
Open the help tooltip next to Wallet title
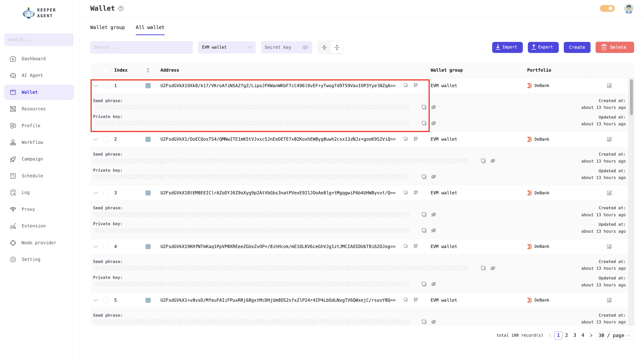121,8
